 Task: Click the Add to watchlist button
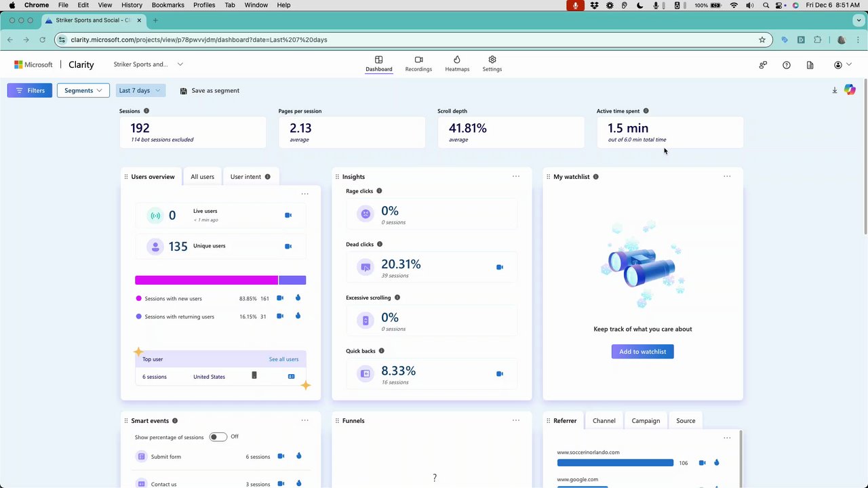pyautogui.click(x=643, y=351)
